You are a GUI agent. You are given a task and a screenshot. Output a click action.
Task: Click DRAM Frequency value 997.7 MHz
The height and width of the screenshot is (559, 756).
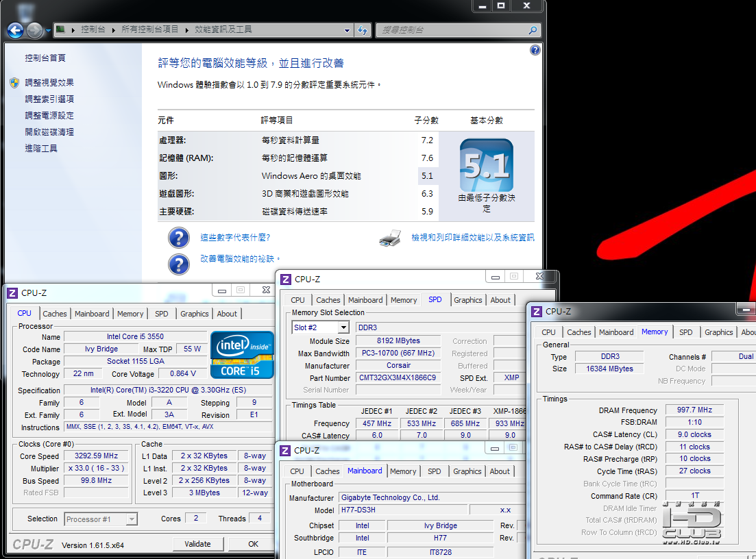694,410
